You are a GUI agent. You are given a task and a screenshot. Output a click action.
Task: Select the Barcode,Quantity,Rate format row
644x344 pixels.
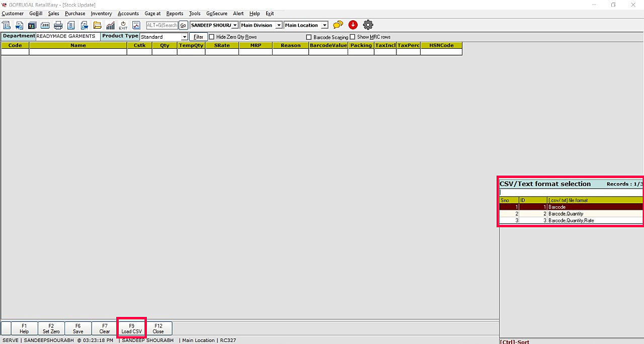point(571,220)
